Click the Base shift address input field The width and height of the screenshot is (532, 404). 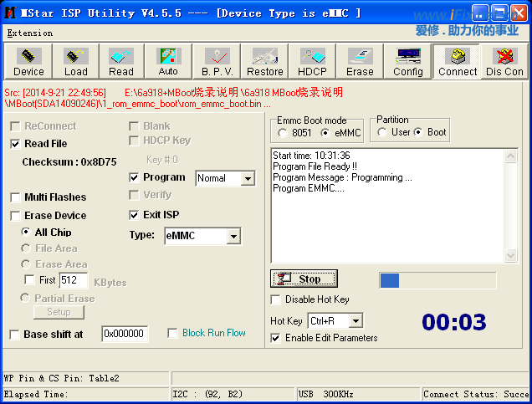click(x=125, y=334)
